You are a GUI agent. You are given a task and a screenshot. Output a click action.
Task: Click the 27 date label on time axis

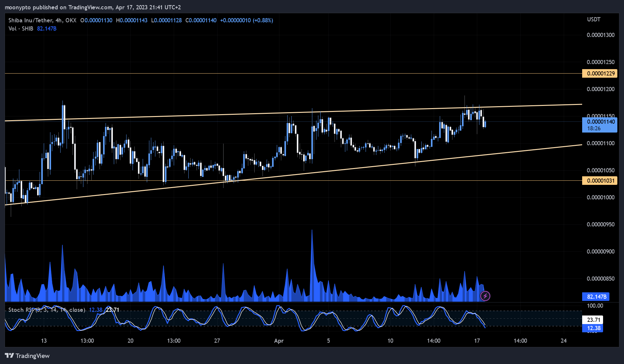pyautogui.click(x=217, y=341)
